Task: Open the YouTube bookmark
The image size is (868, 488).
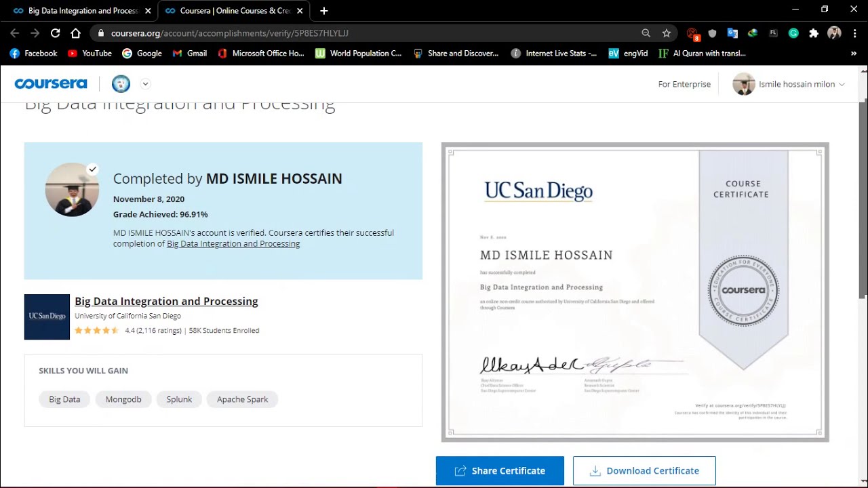Action: (x=90, y=53)
